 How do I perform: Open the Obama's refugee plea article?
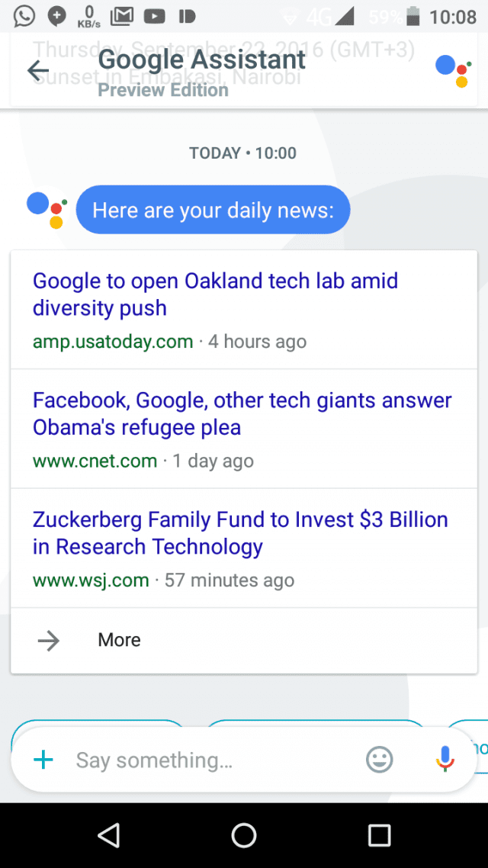point(244,429)
